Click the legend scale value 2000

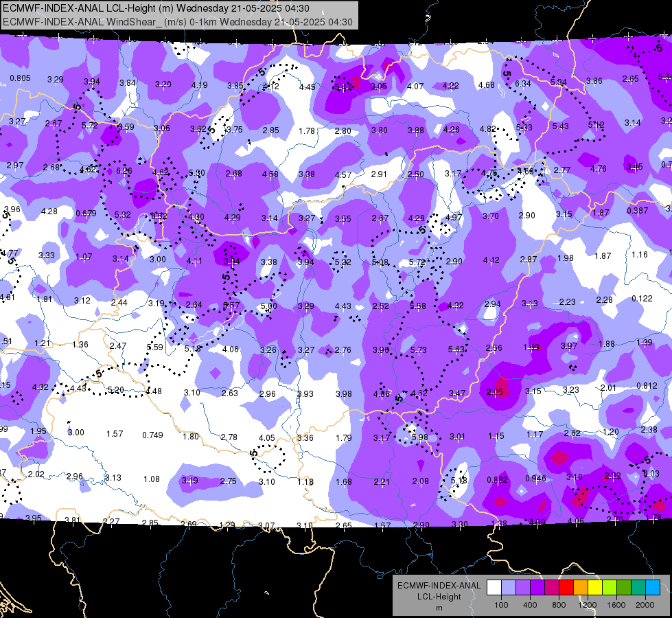[645, 605]
